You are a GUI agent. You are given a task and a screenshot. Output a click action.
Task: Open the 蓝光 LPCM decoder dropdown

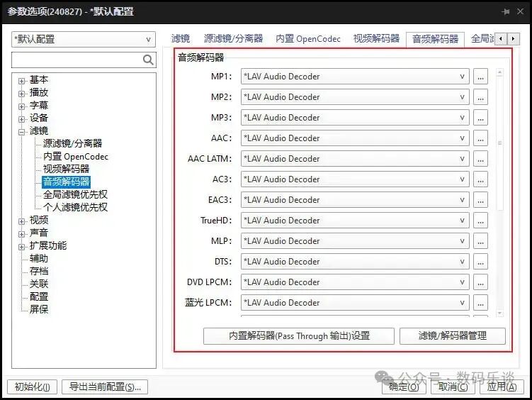[355, 303]
